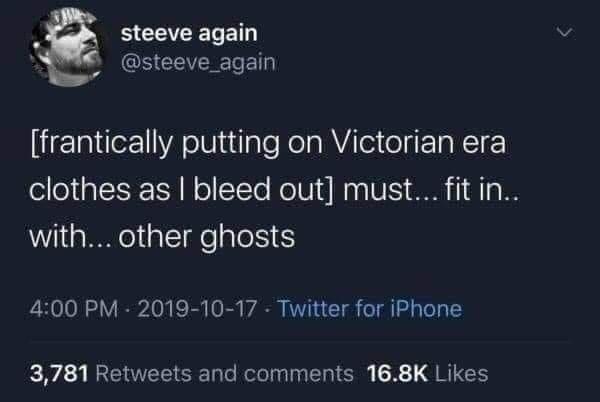Select the tweet body text about Victorian clothes
600x402 pixels.
coord(274,190)
